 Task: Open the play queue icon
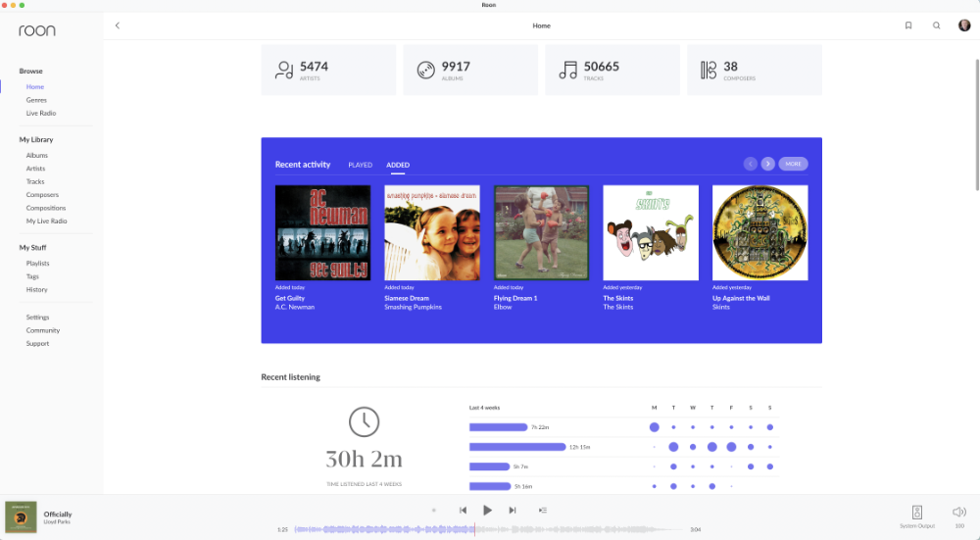pos(543,510)
